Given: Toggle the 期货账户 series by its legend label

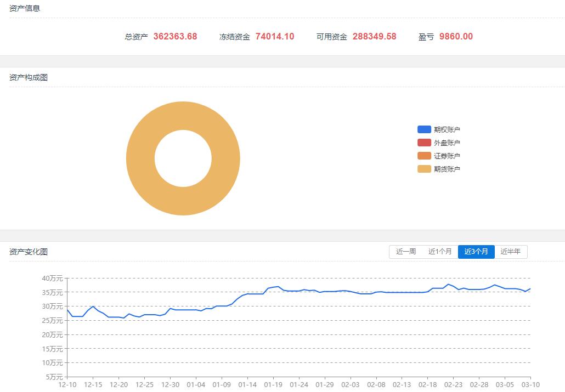Looking at the screenshot, I should pos(447,169).
